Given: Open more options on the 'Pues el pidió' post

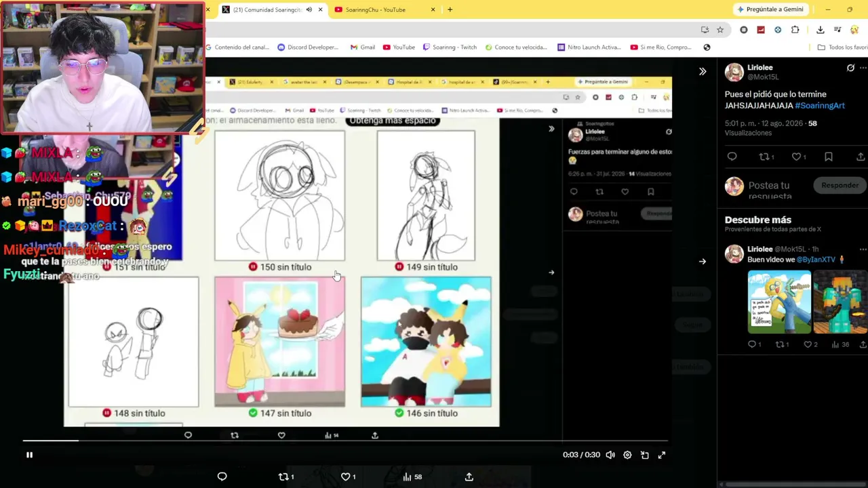Looking at the screenshot, I should 863,68.
